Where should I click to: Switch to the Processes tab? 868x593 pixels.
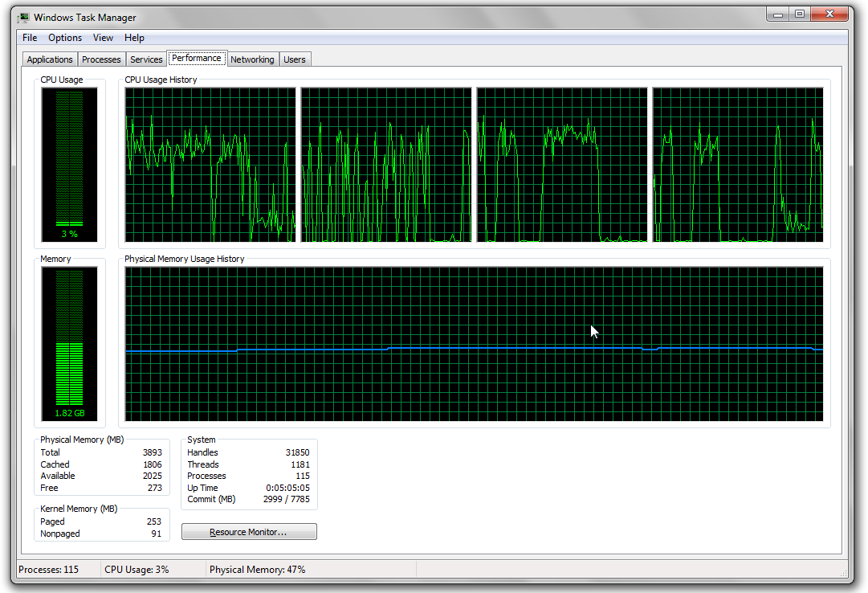pyautogui.click(x=101, y=59)
